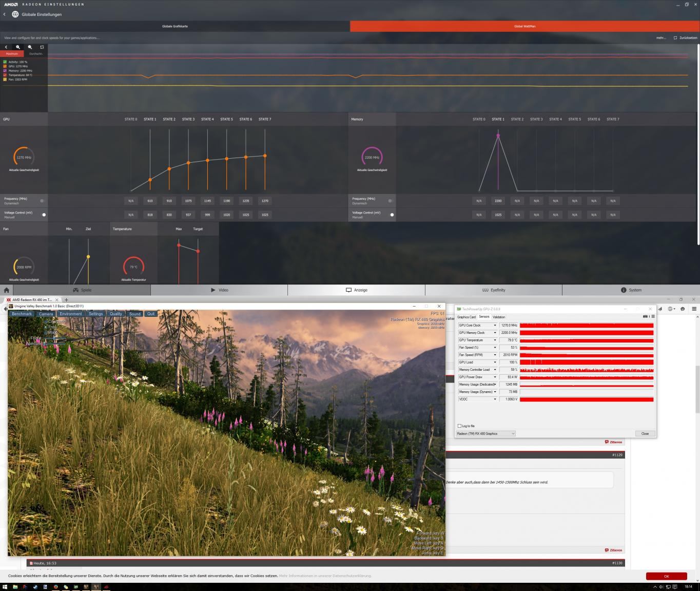Image resolution: width=700 pixels, height=591 pixels.
Task: Open a new browser tab with the plus button
Action: point(66,300)
